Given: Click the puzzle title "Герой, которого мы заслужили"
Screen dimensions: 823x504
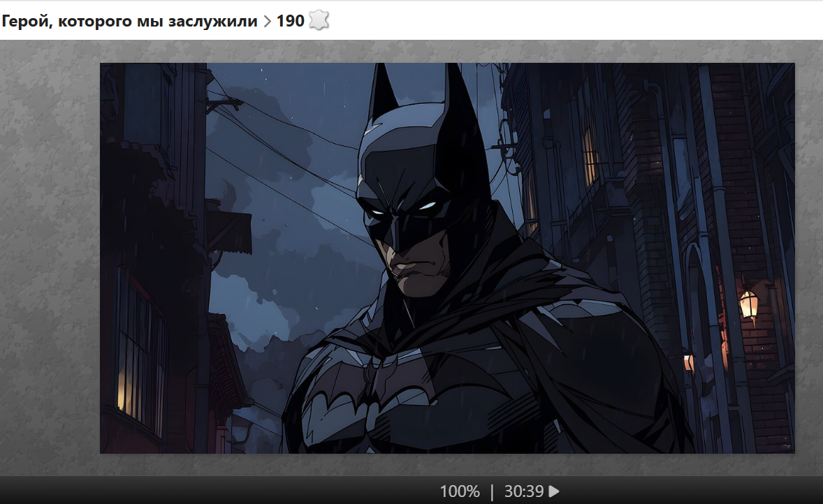Looking at the screenshot, I should [129, 21].
